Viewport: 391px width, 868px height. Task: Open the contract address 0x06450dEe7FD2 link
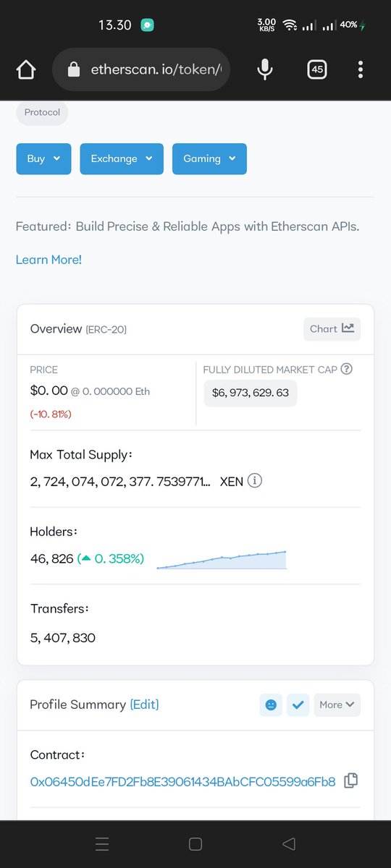(182, 781)
